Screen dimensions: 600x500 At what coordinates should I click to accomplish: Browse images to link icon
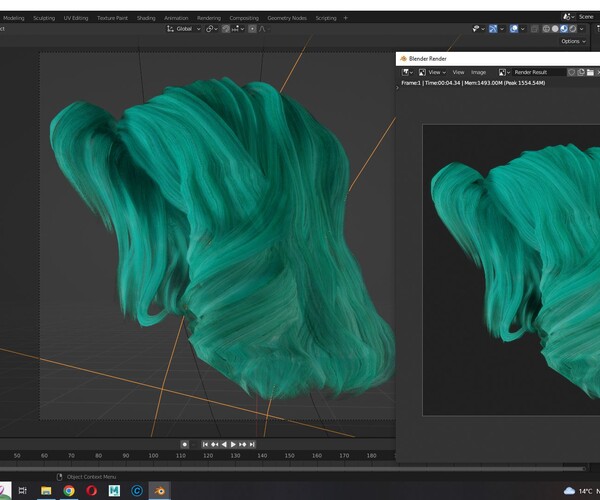pyautogui.click(x=504, y=72)
